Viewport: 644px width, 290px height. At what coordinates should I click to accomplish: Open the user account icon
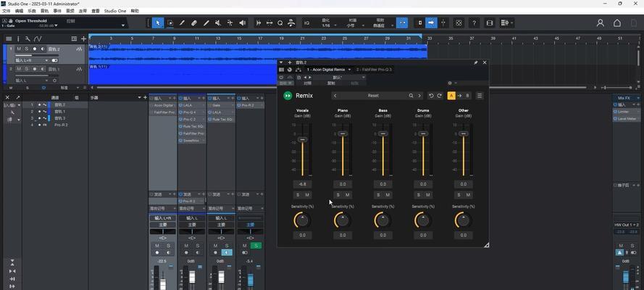pos(600,23)
